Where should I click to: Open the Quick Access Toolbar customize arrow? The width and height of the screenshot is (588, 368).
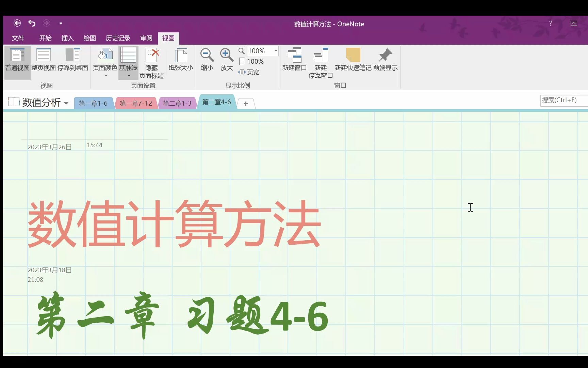[x=61, y=23]
